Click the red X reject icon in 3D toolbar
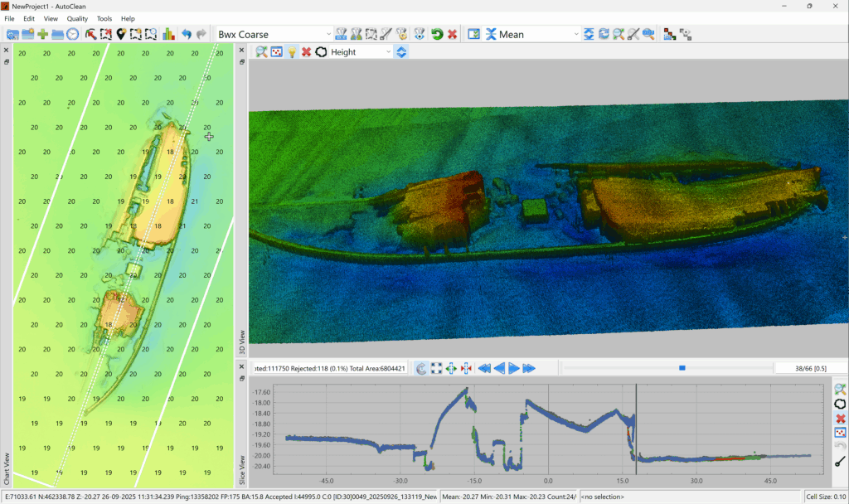Image resolution: width=849 pixels, height=504 pixels. pyautogui.click(x=306, y=51)
